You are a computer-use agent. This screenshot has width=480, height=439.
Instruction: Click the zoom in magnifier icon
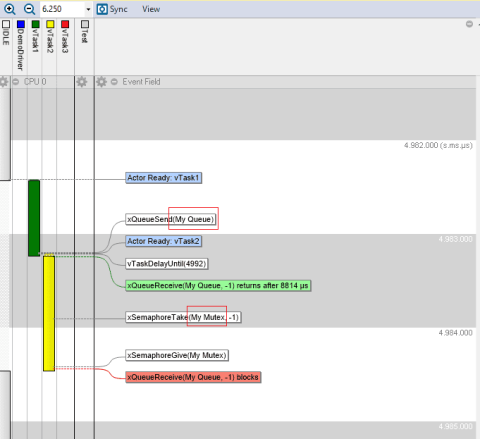(9, 9)
